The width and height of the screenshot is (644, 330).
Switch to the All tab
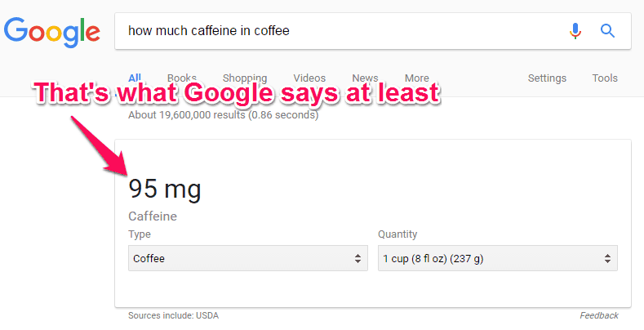point(135,78)
